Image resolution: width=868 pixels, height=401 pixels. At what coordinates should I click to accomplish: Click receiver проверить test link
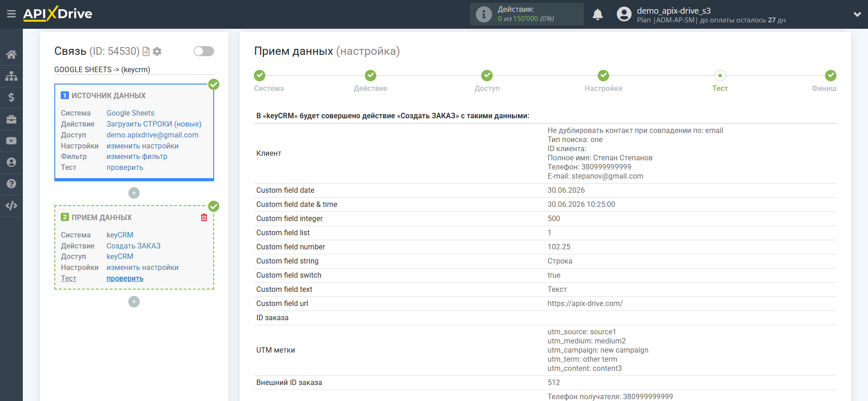coord(125,278)
